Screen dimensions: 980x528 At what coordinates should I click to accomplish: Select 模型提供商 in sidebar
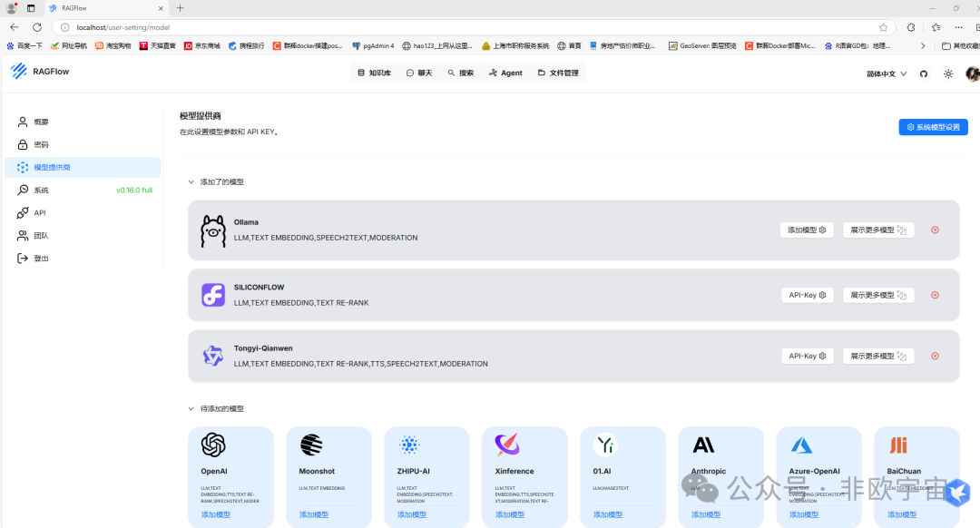pos(83,168)
